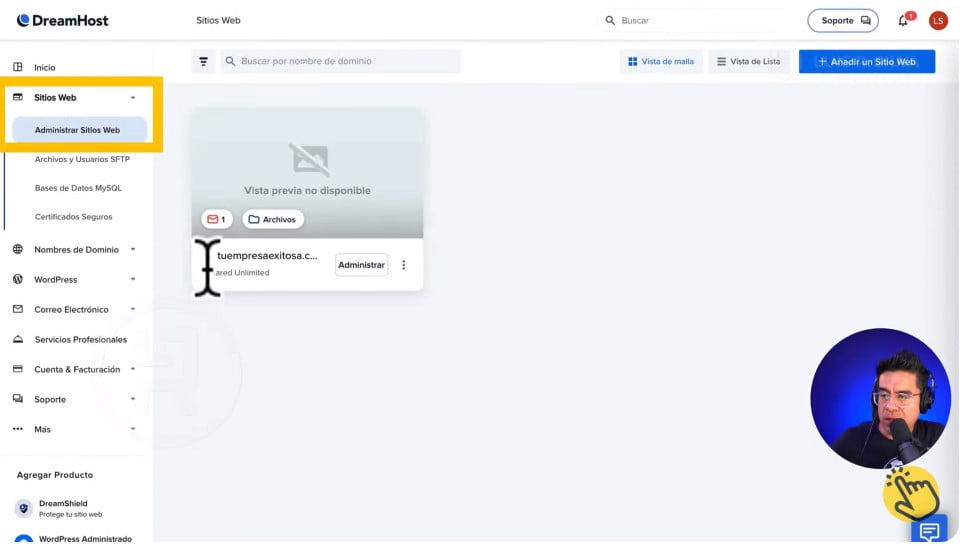This screenshot has width=960, height=546.
Task: Open Certificados Seguros
Action: (73, 217)
